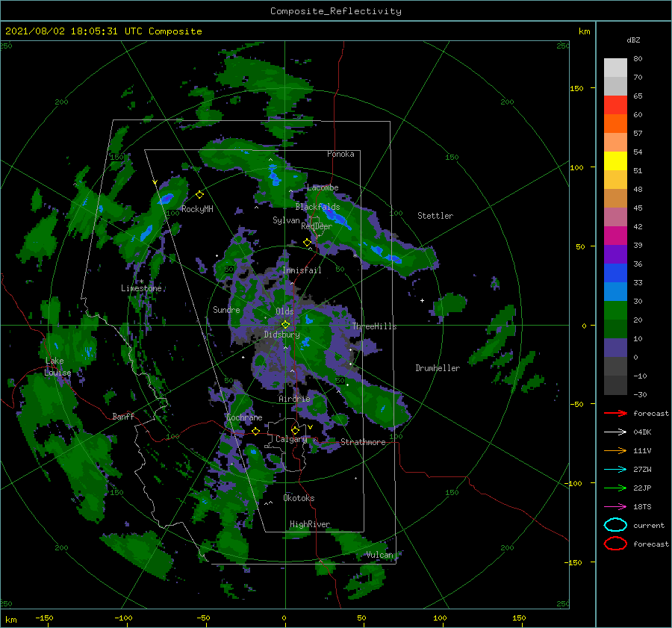Click the 2021/08/02 18:05:31 UTC Composite timestamp

pos(103,31)
